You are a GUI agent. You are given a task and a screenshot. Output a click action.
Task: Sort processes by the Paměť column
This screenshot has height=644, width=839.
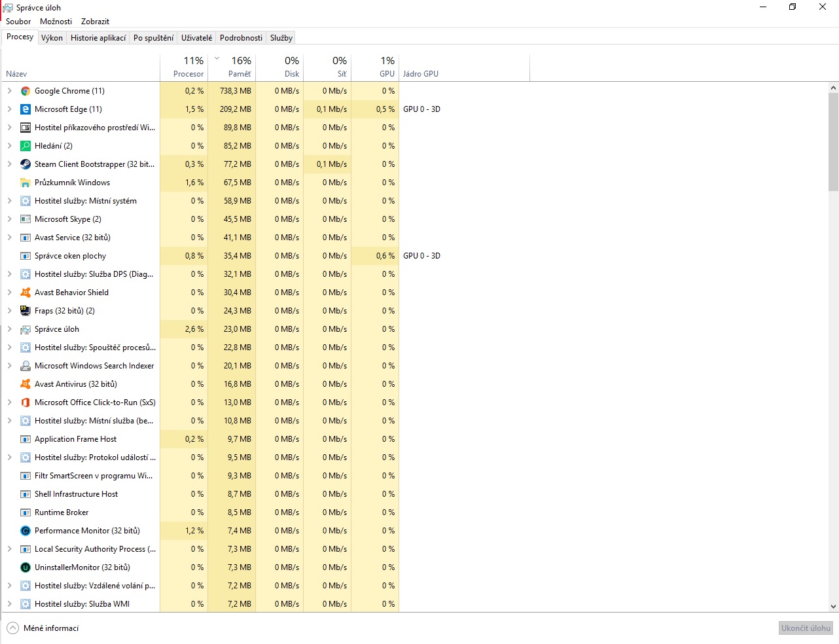(232, 68)
